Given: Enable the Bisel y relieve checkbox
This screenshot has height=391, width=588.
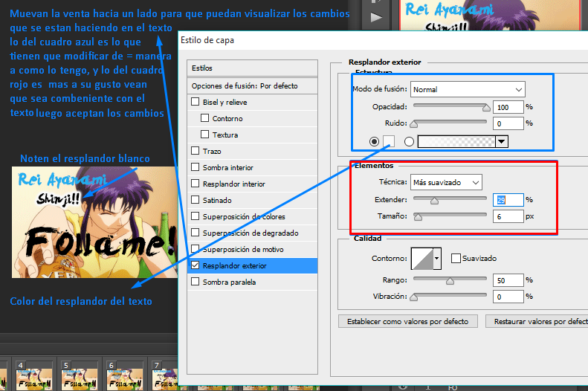Looking at the screenshot, I should 195,102.
